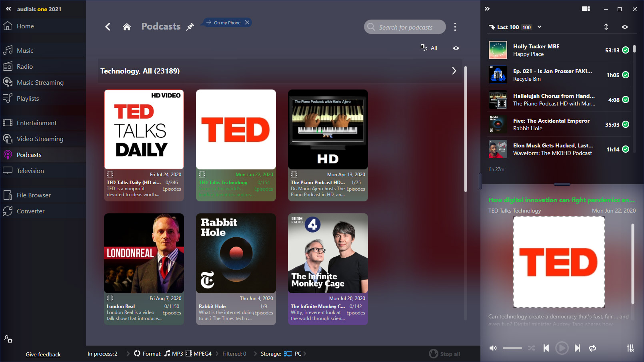
Task: Expand the Technology, All category chevron
Action: [x=454, y=71]
